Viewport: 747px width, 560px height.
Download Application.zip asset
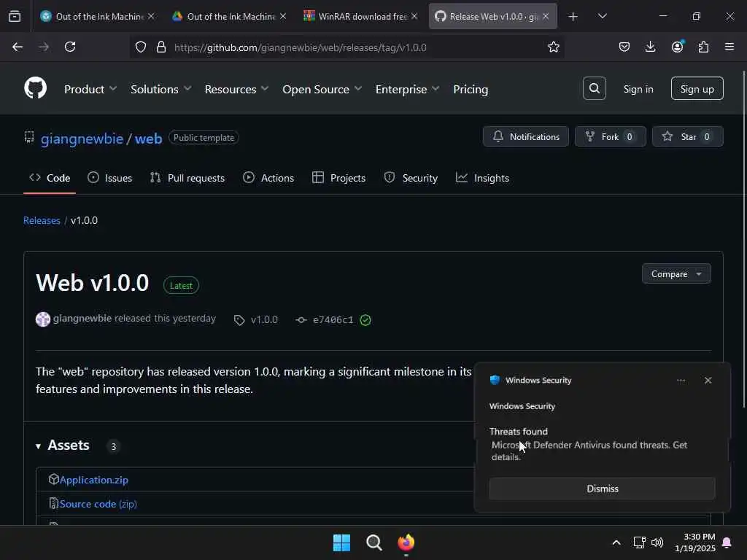tap(94, 480)
